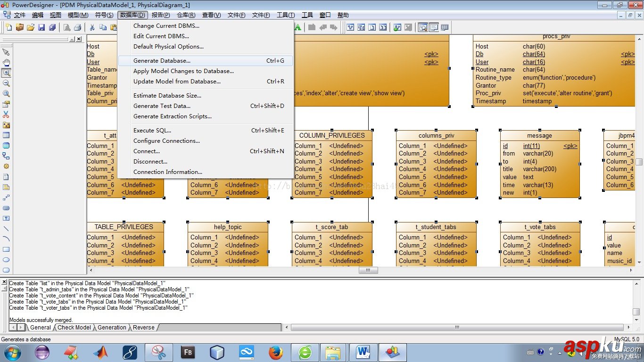Select the Pointer tool in the palette
The image size is (644, 362).
point(6,52)
